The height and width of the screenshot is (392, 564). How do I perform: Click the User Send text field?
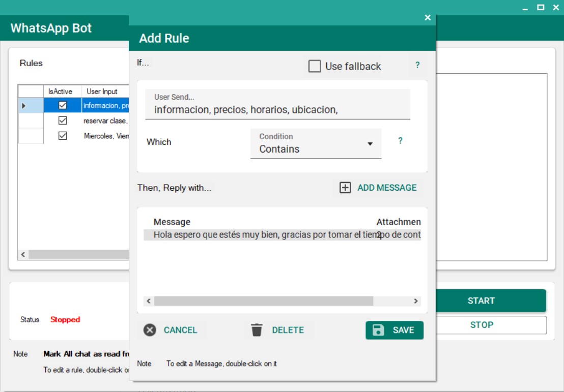click(x=277, y=109)
